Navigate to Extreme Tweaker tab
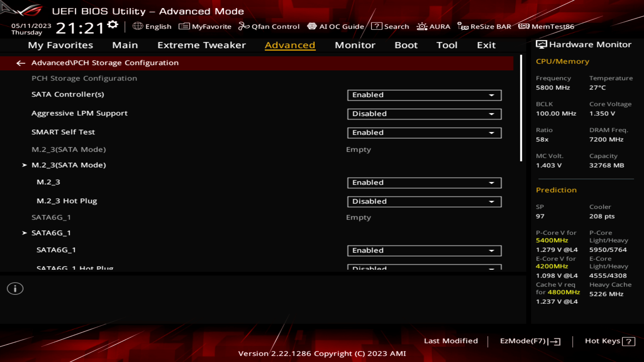Image resolution: width=644 pixels, height=362 pixels. click(201, 45)
